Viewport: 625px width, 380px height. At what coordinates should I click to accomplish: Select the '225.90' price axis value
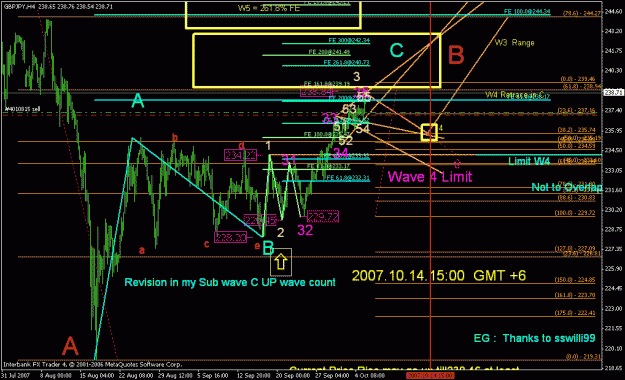pos(614,269)
